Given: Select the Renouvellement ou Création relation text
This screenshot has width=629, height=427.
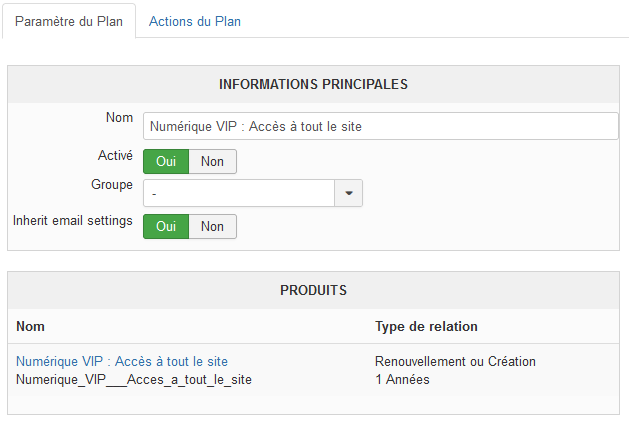Looking at the screenshot, I should [x=455, y=361].
